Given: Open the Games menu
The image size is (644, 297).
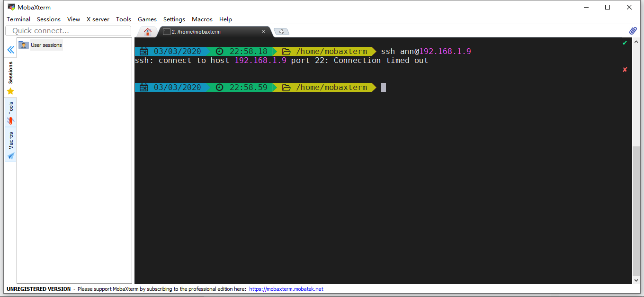Looking at the screenshot, I should 147,19.
